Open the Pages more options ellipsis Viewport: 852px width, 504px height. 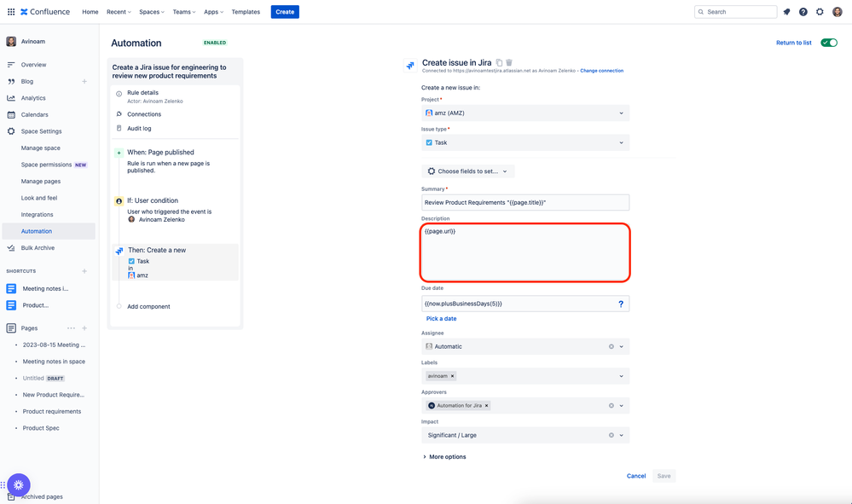point(71,328)
